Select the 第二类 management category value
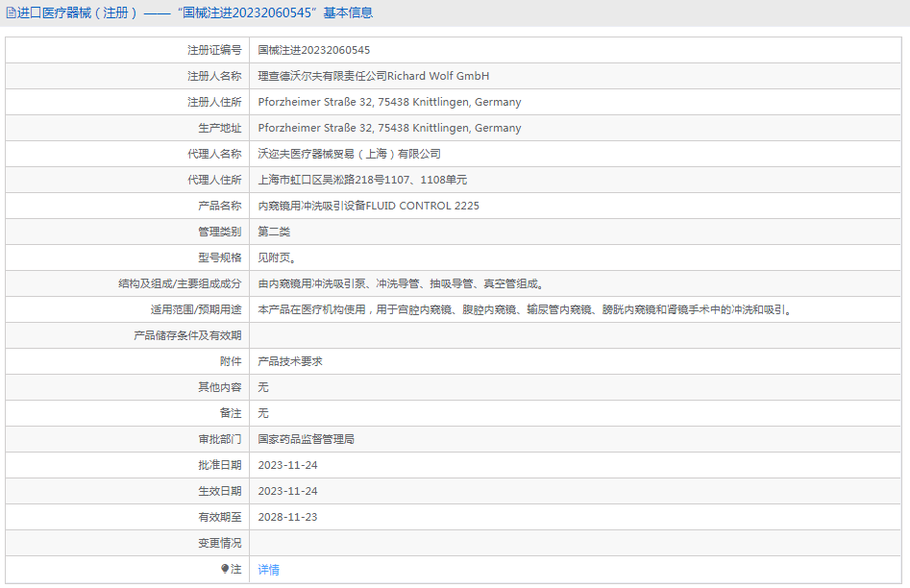This screenshot has height=588, width=910. [x=274, y=232]
